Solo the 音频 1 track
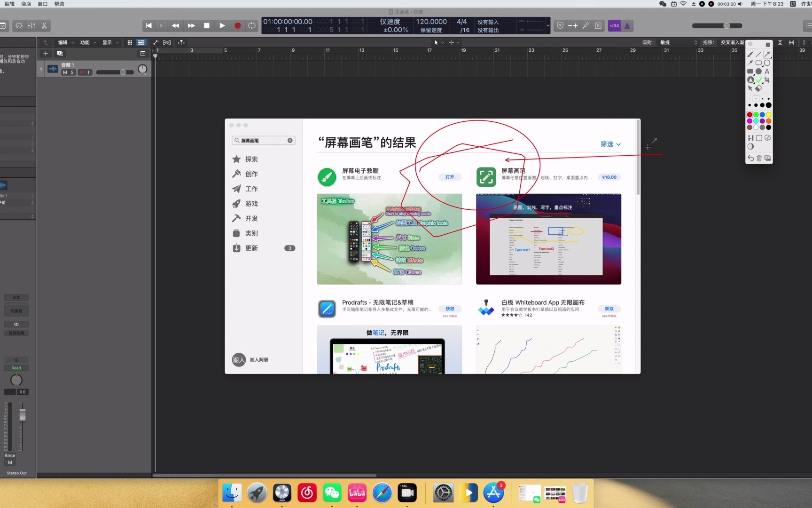The width and height of the screenshot is (812, 508). (72, 72)
